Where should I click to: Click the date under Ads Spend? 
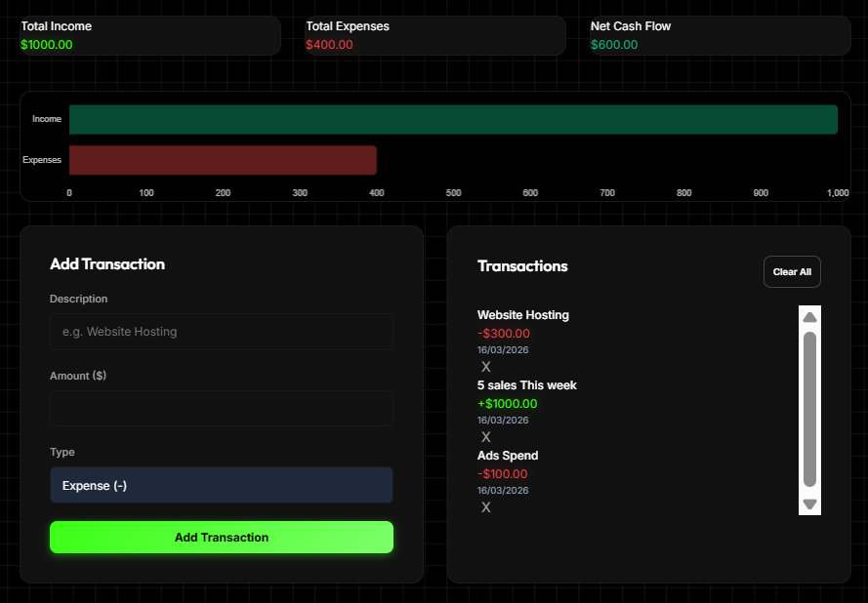[x=503, y=490]
